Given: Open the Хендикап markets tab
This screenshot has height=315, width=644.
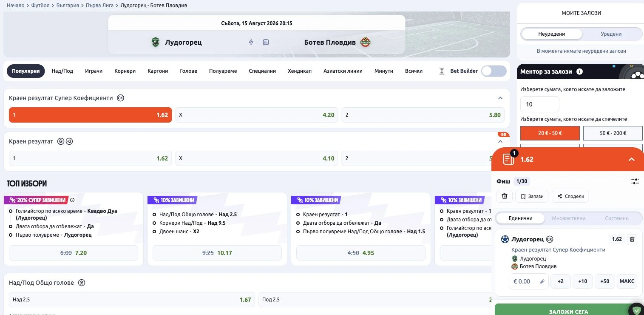Looking at the screenshot, I should click(x=300, y=71).
